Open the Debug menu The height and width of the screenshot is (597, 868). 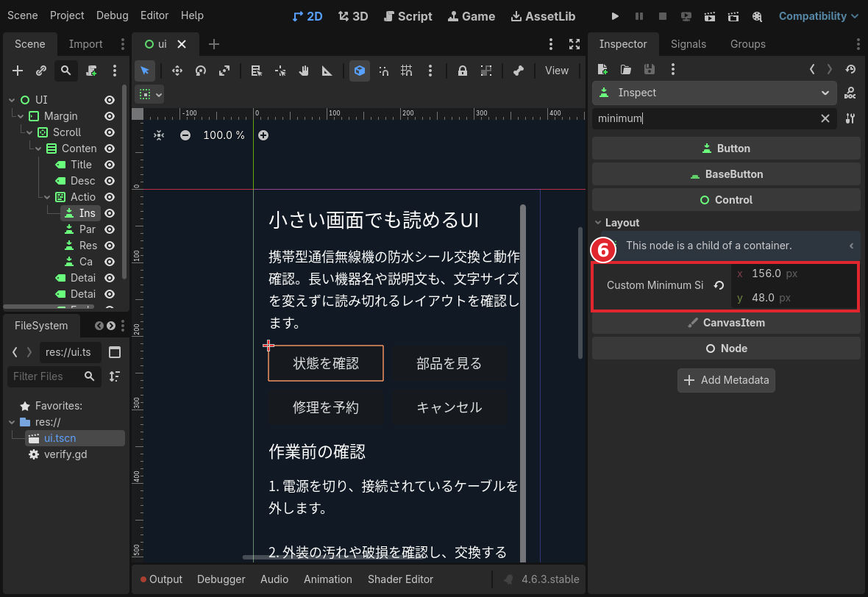(x=113, y=15)
